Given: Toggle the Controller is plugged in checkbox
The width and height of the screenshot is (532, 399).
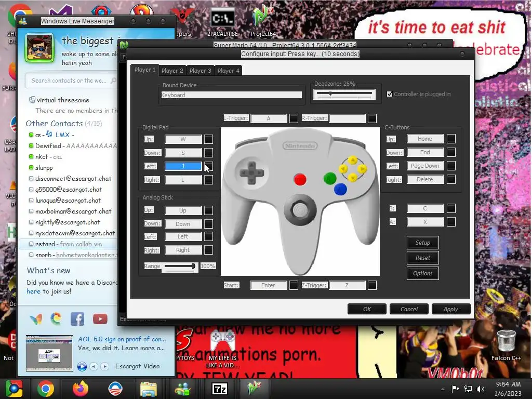Looking at the screenshot, I should (390, 94).
